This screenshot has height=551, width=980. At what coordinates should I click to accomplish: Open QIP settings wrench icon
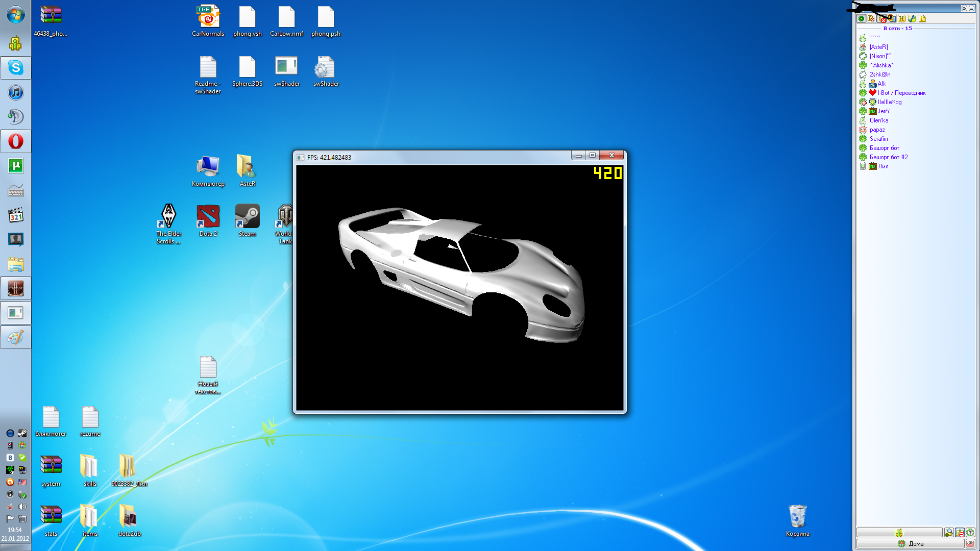pyautogui.click(x=912, y=19)
